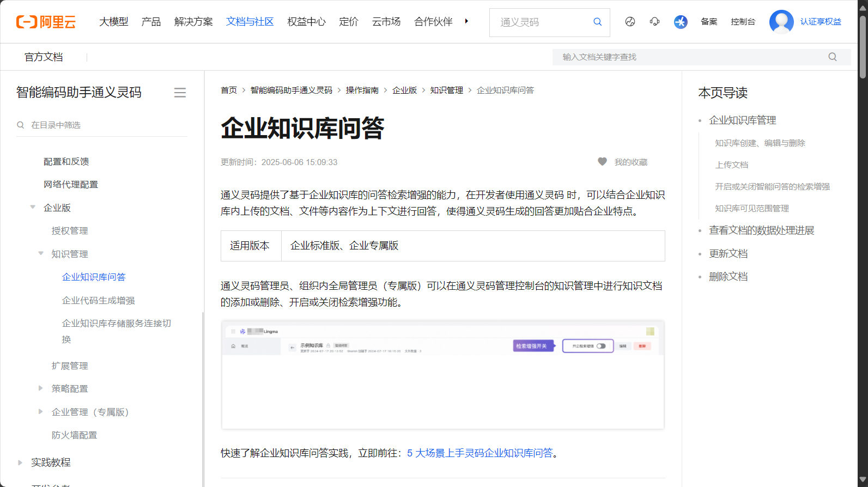Open 操作指南 breadcrumb
The image size is (868, 487).
pos(362,90)
